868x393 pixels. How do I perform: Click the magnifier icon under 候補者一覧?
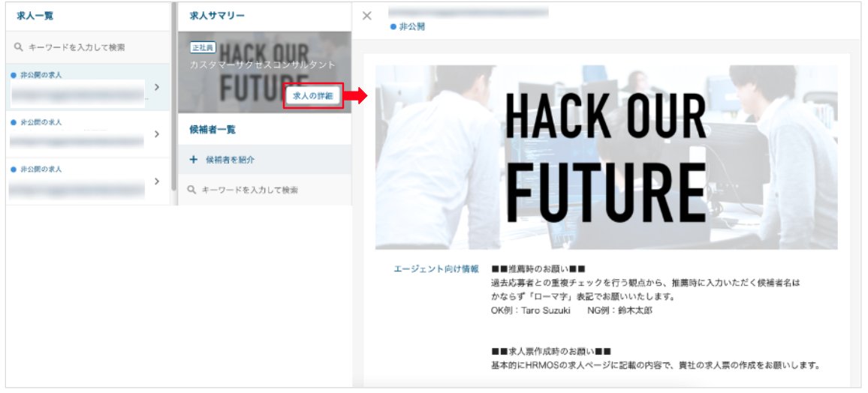(x=192, y=190)
